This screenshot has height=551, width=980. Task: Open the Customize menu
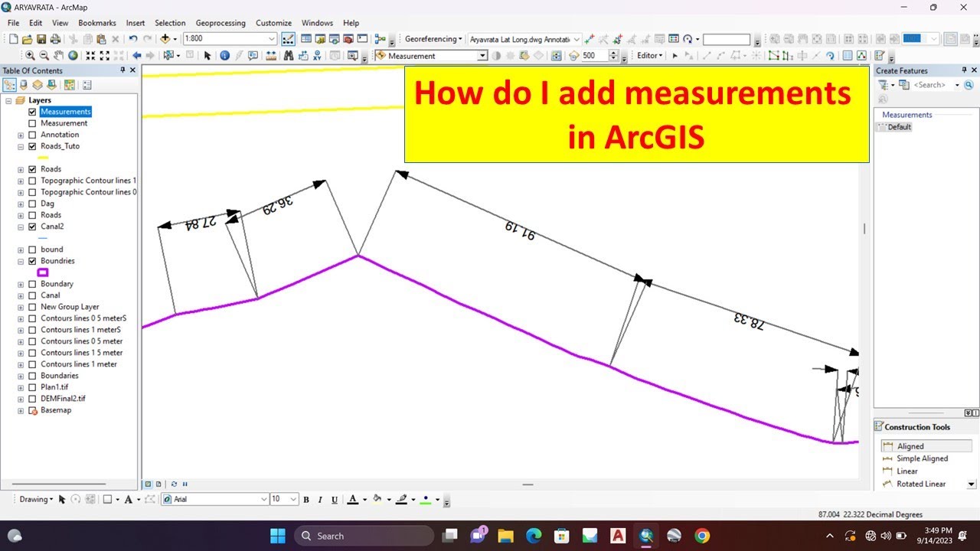click(273, 23)
